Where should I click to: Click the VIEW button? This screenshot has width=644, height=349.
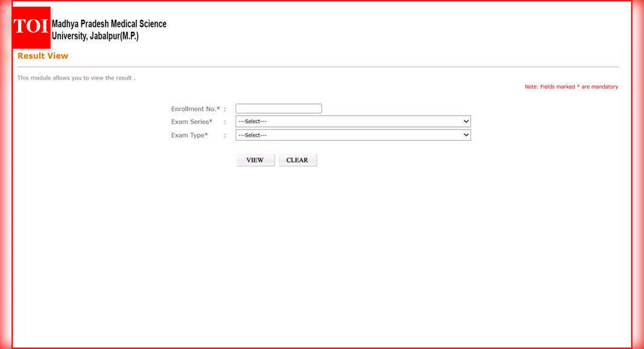coord(255,160)
